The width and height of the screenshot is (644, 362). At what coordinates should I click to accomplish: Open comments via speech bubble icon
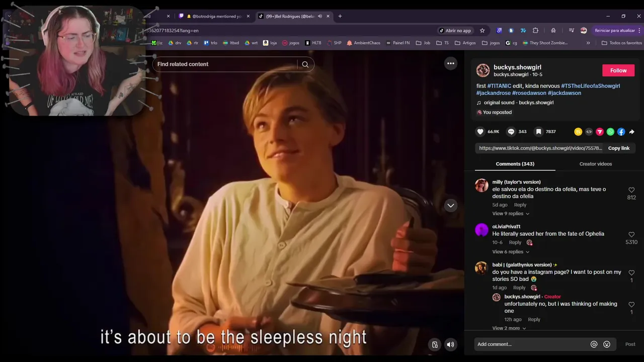[x=511, y=132]
